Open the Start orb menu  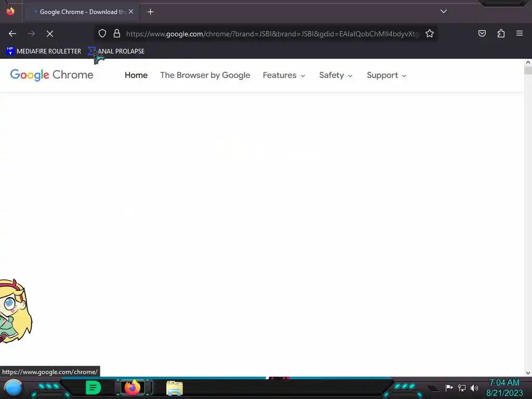pyautogui.click(x=13, y=388)
